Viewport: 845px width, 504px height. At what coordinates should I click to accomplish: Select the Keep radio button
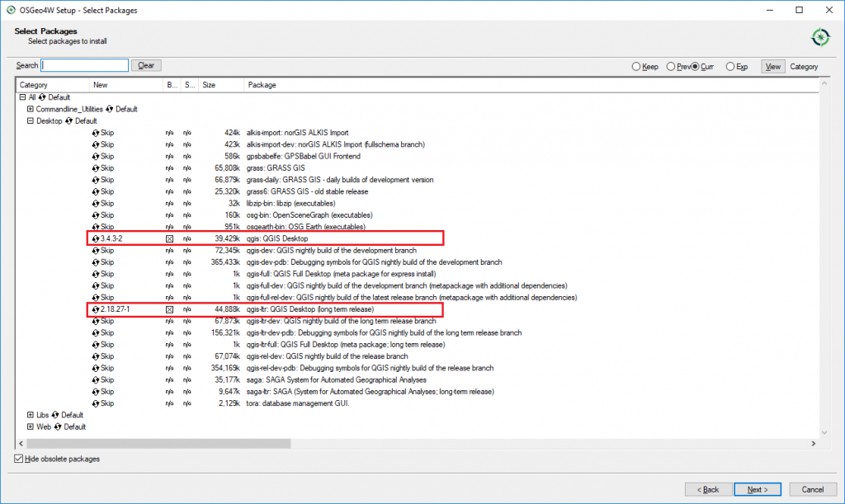click(x=636, y=67)
